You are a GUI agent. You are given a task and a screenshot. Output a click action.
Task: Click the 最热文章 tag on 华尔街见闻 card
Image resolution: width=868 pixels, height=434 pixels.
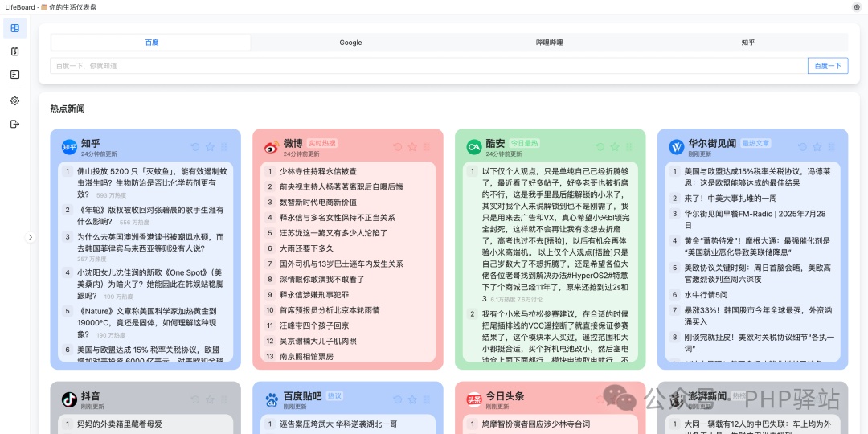point(756,143)
